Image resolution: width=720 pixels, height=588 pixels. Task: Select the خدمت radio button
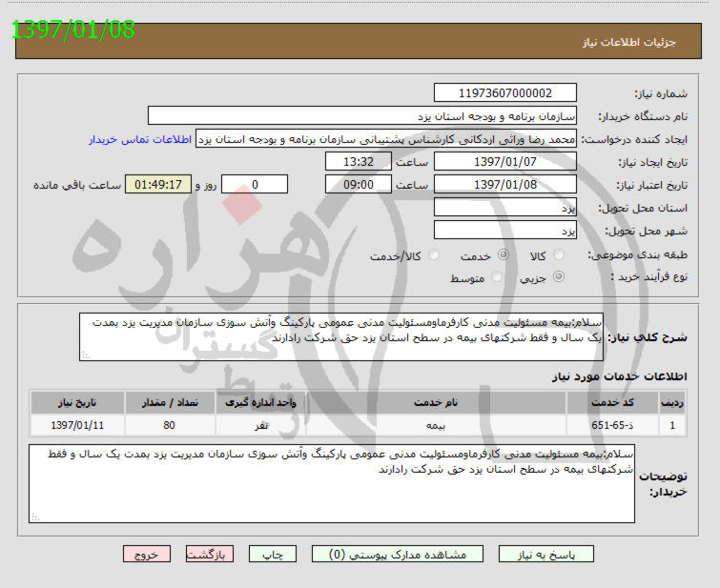(x=504, y=254)
